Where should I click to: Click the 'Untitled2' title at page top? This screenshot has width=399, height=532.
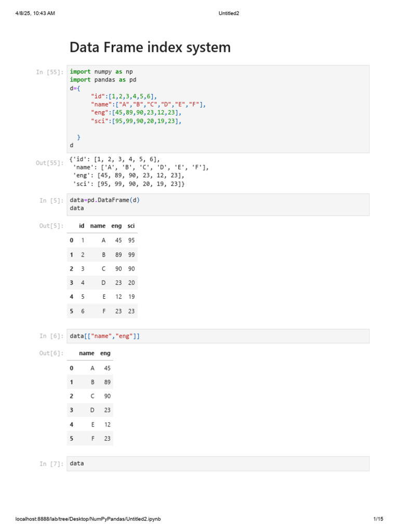point(229,13)
